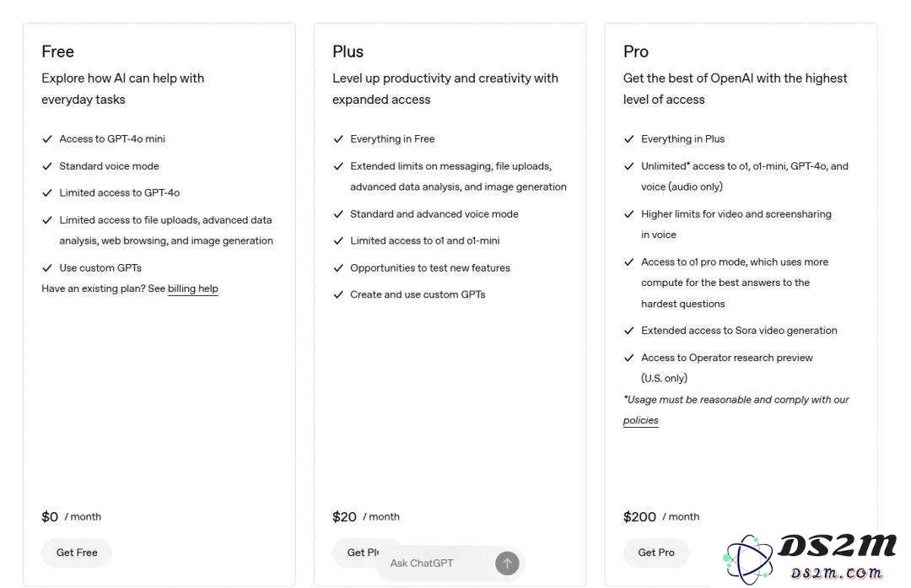Click the checkmark beside Everything in Free
The image size is (911, 588).
[x=338, y=139]
